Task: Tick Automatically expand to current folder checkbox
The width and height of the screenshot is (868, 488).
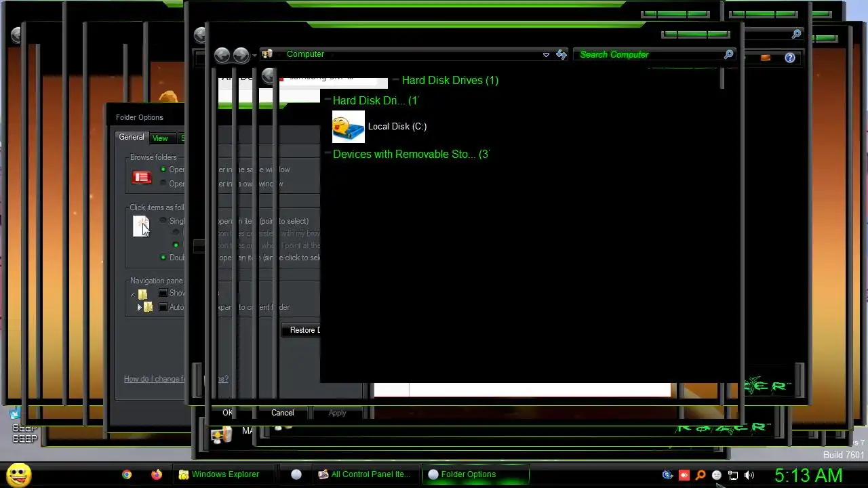Action: (x=163, y=307)
